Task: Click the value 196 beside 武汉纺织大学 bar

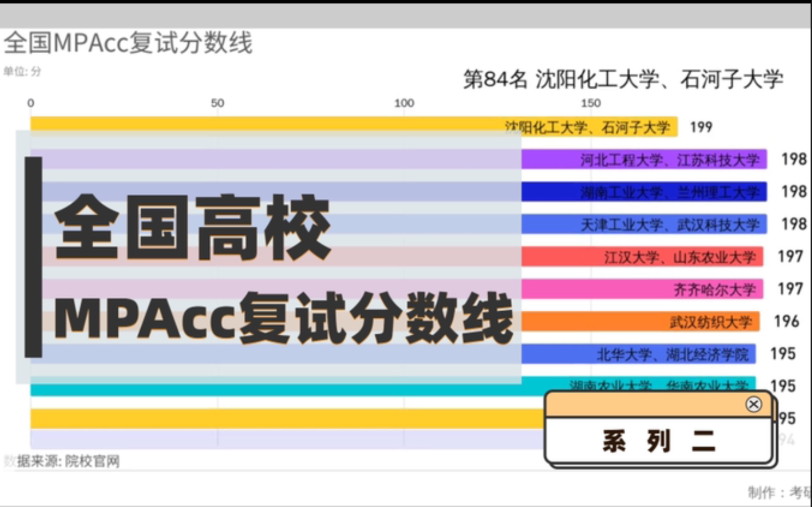Action: (x=786, y=321)
